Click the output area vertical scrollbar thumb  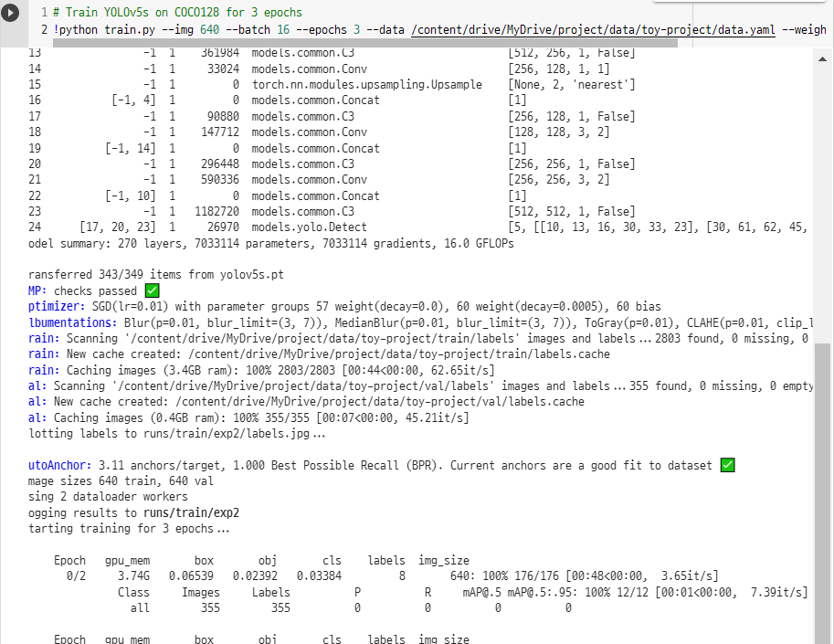pos(822,492)
